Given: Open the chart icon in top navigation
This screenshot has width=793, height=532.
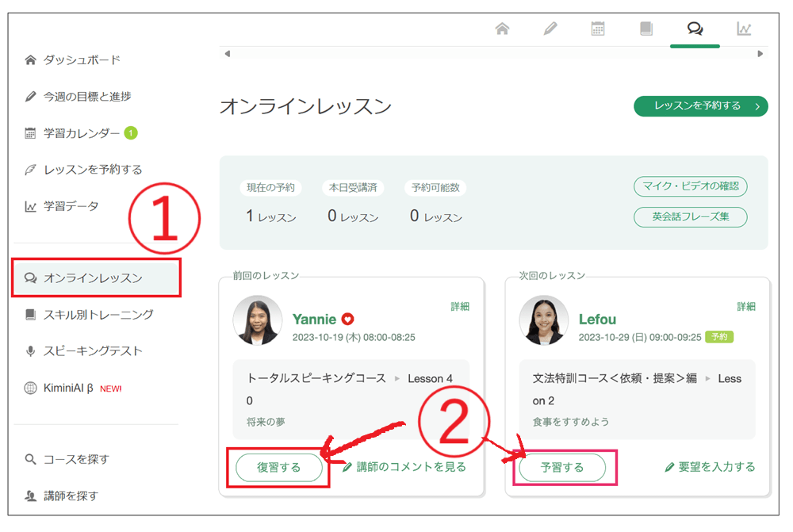Looking at the screenshot, I should [744, 29].
